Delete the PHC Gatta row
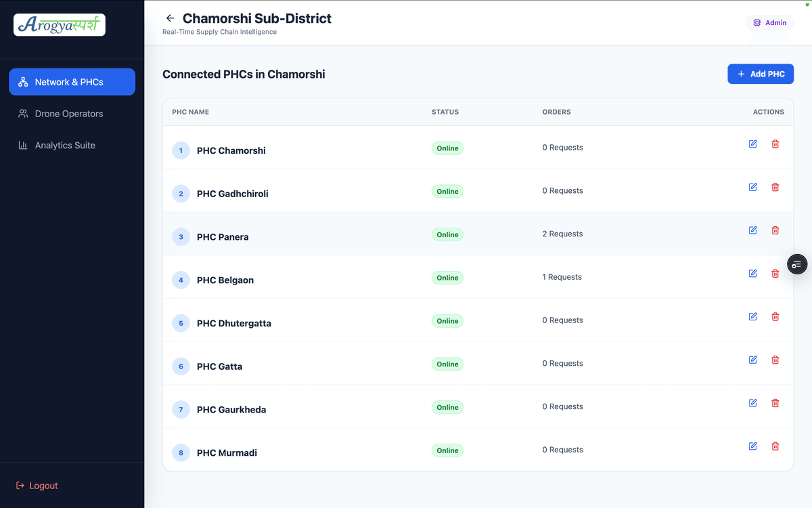Screen dimensions: 812x508 tap(775, 360)
